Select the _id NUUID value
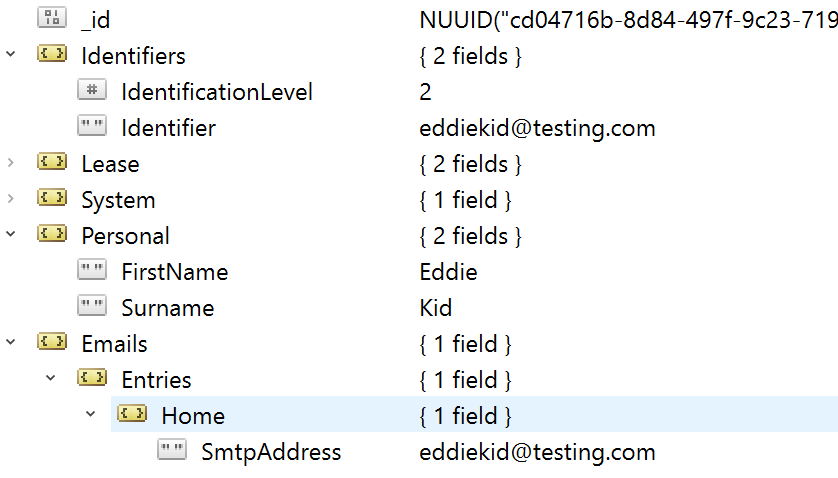 628,20
